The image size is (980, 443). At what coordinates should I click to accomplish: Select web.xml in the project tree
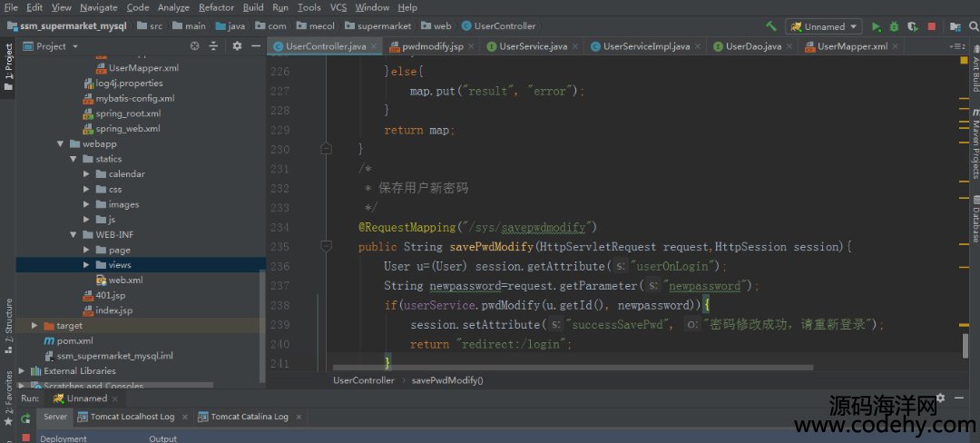[x=119, y=280]
